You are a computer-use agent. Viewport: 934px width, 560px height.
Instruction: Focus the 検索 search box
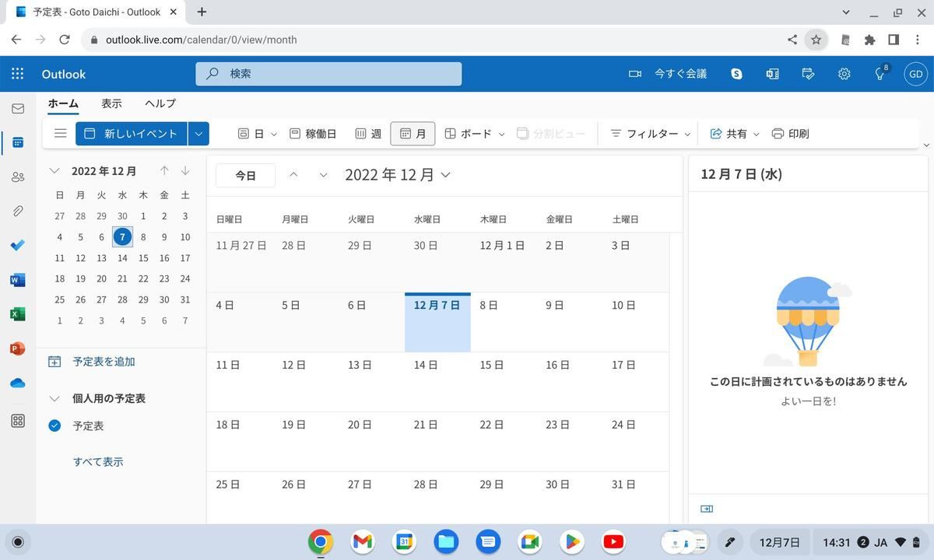[x=328, y=74]
